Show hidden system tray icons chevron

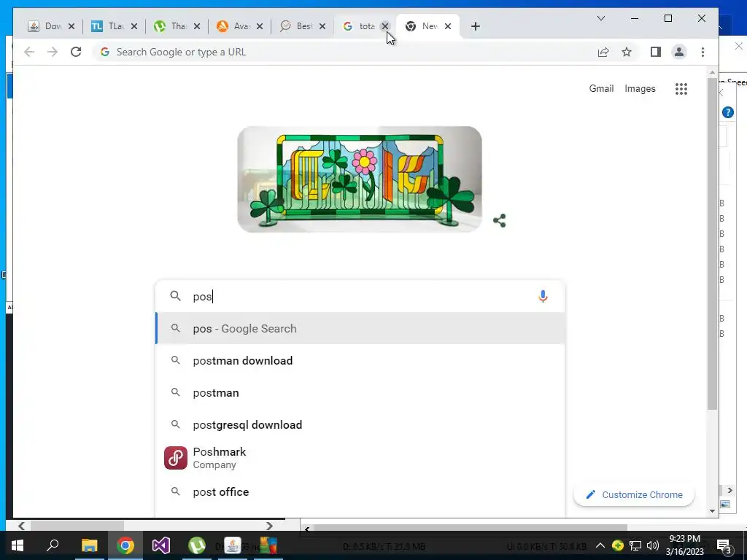600,545
